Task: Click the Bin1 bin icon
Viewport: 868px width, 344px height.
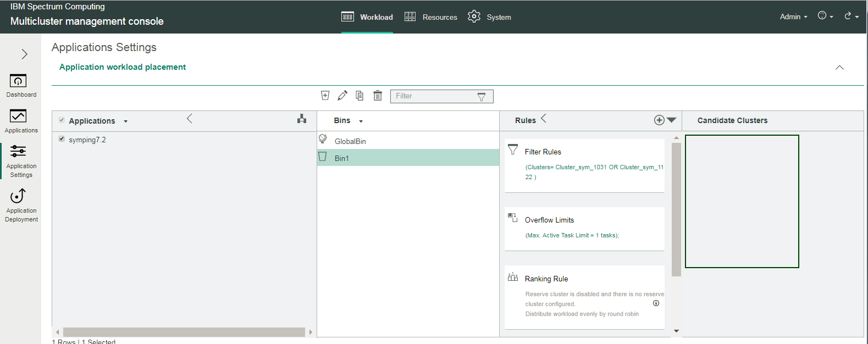Action: point(323,157)
